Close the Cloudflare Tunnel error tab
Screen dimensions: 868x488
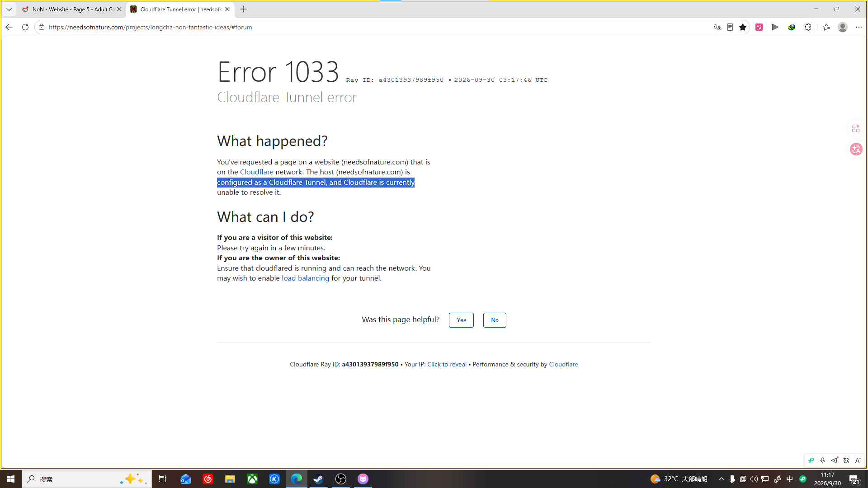(227, 9)
